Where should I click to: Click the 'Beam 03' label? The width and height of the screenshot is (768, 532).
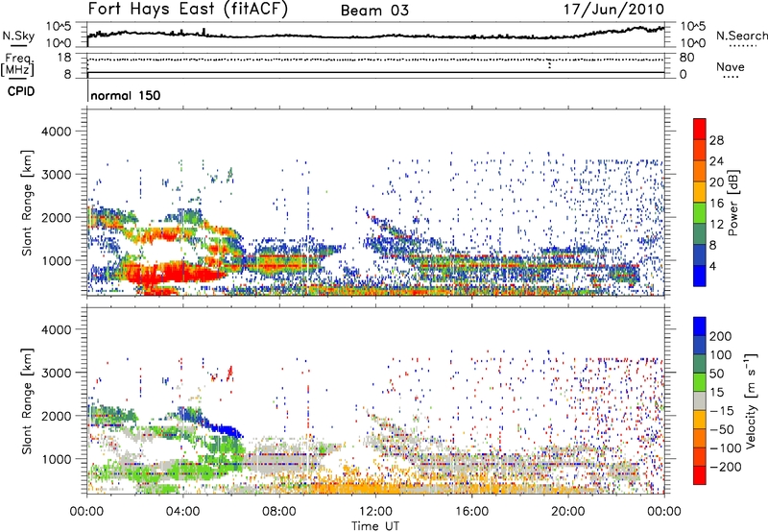(374, 11)
